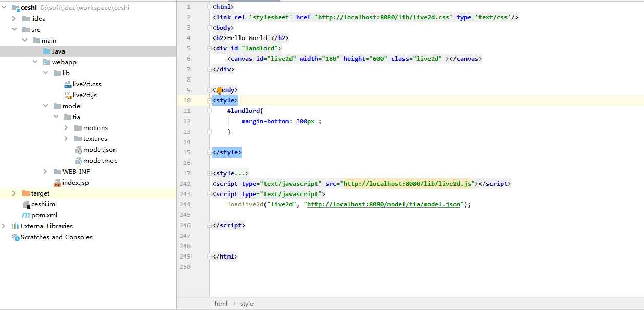Expand the motions folder

(x=66, y=128)
